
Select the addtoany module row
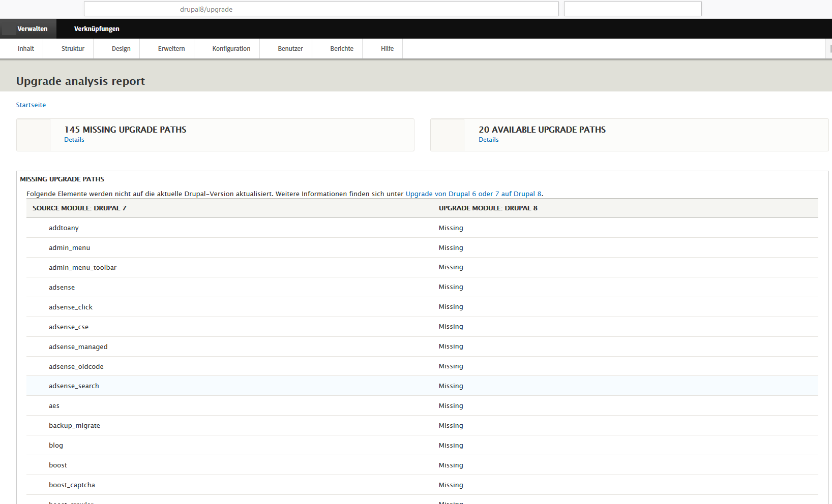click(422, 228)
